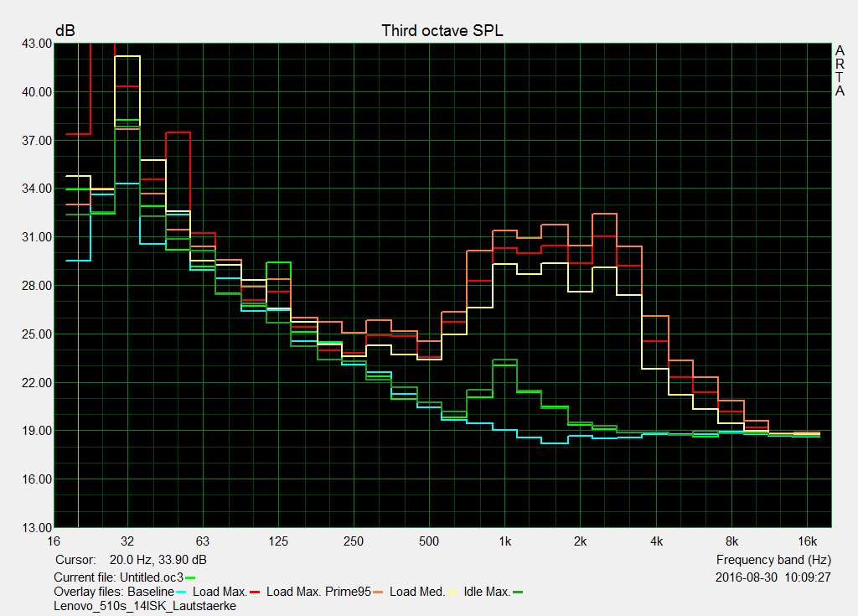Click the 2016-08-30 10:09:27 timestamp
The image size is (858, 616).
coord(773,577)
